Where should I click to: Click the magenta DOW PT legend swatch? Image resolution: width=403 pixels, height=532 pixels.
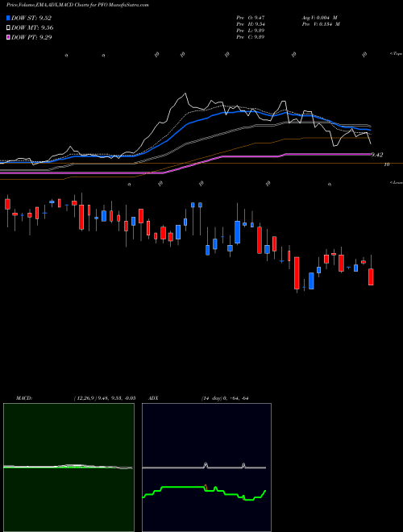coord(8,37)
